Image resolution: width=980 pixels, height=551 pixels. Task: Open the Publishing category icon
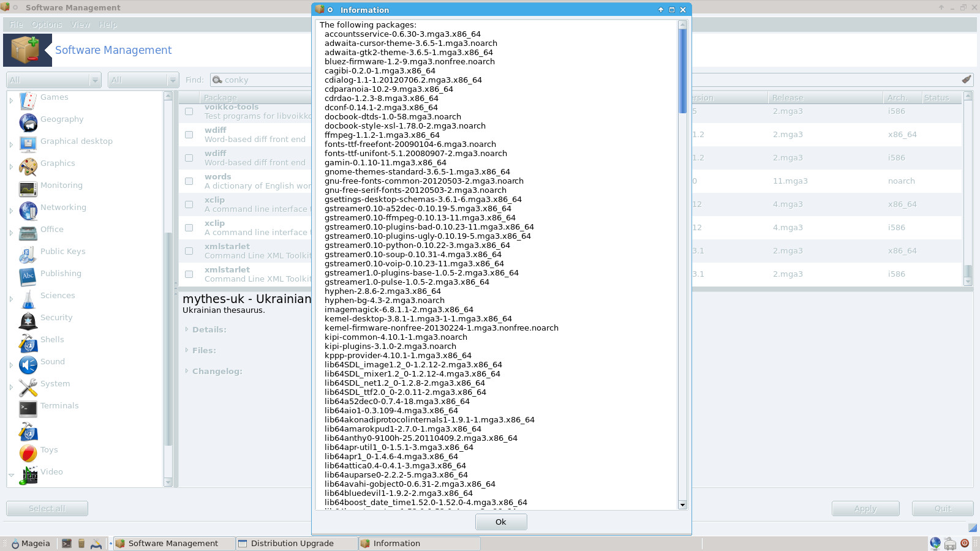pos(28,277)
